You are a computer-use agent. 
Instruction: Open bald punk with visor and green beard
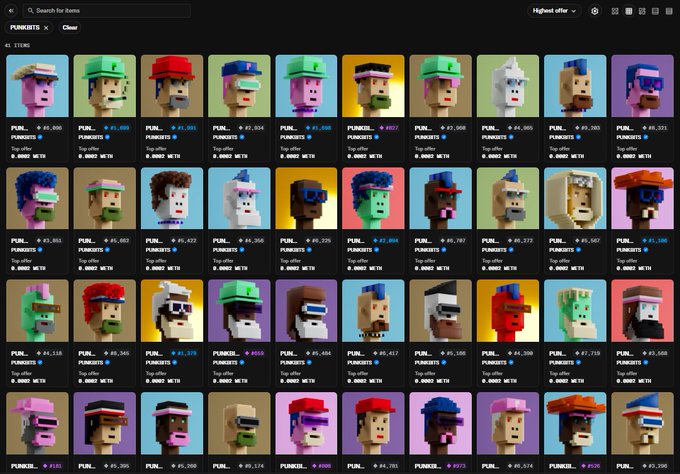239,423
